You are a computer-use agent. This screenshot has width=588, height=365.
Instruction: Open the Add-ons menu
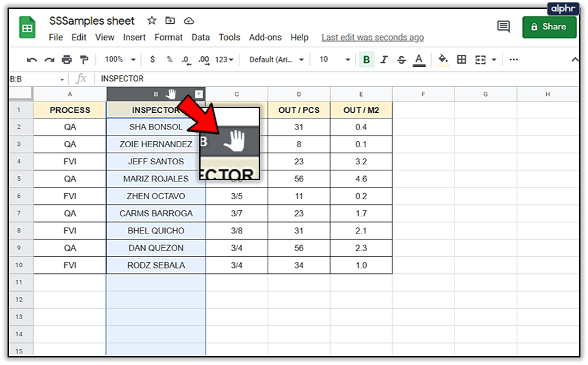click(x=265, y=38)
